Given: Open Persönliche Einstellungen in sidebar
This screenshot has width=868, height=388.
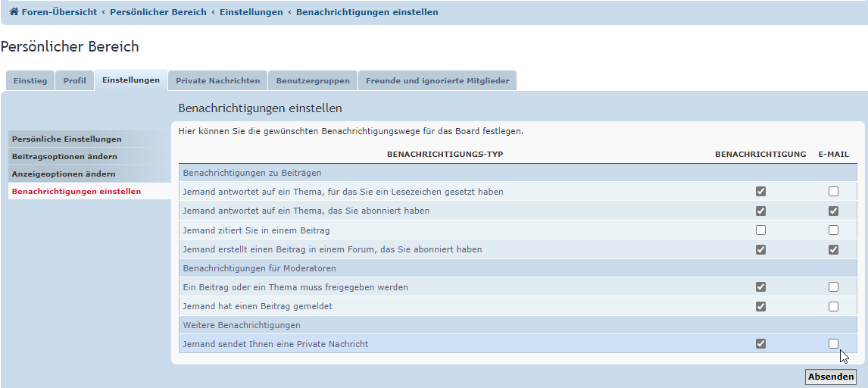Looking at the screenshot, I should pyautogui.click(x=67, y=139).
